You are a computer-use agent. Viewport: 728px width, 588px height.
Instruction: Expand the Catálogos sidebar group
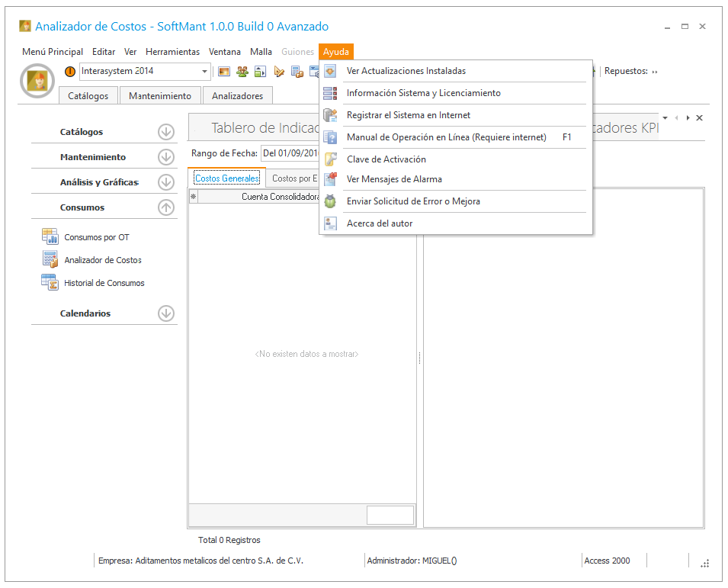[x=166, y=132]
